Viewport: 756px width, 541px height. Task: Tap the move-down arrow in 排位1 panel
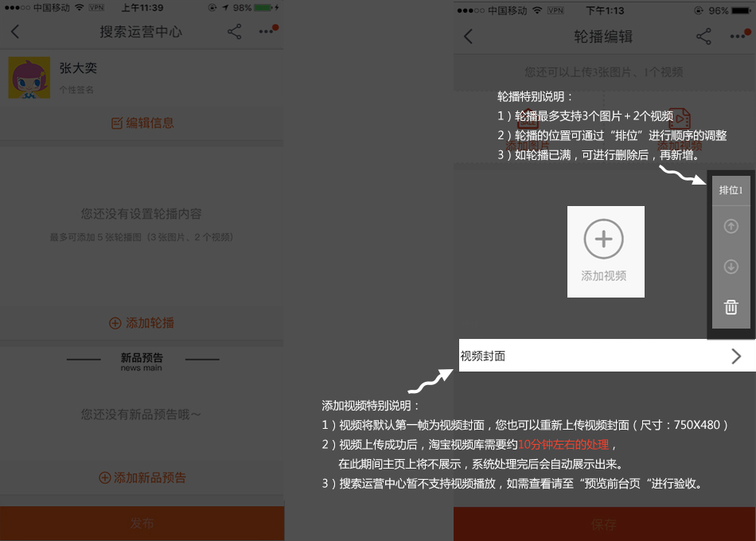tap(731, 266)
